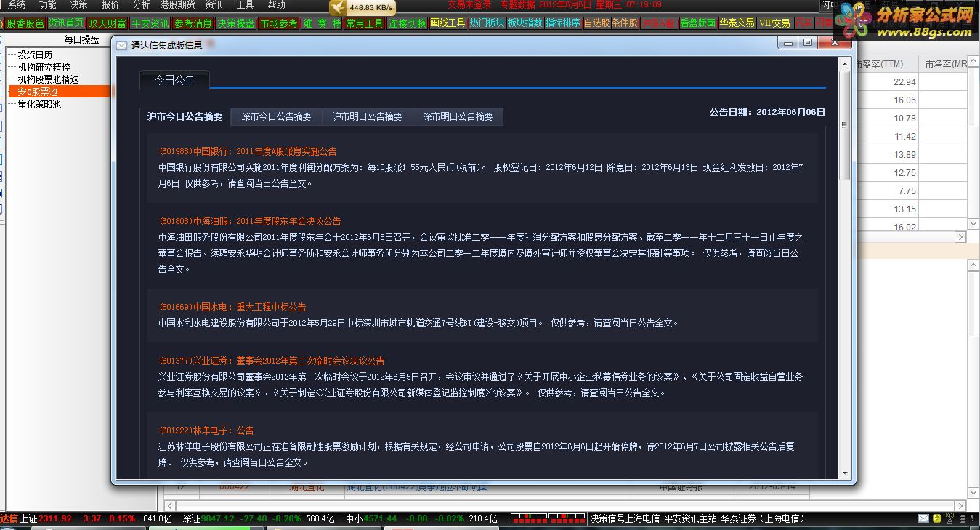The width and height of the screenshot is (980, 530).
Task: Click 决策操盘 toolbar button
Action: pos(236,23)
